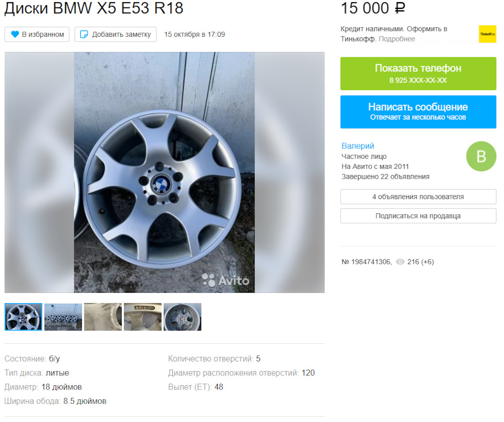Click the blue Написать сообщение button
The height and width of the screenshot is (422, 504).
(418, 112)
